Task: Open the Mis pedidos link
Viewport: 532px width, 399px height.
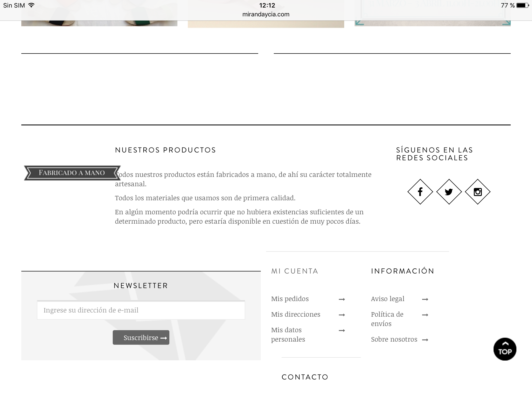Action: click(290, 299)
